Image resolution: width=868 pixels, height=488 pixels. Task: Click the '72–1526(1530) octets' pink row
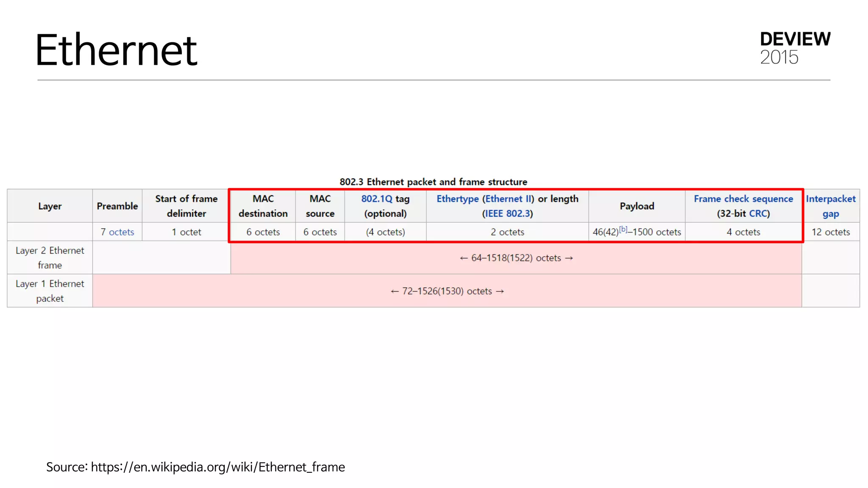447,291
